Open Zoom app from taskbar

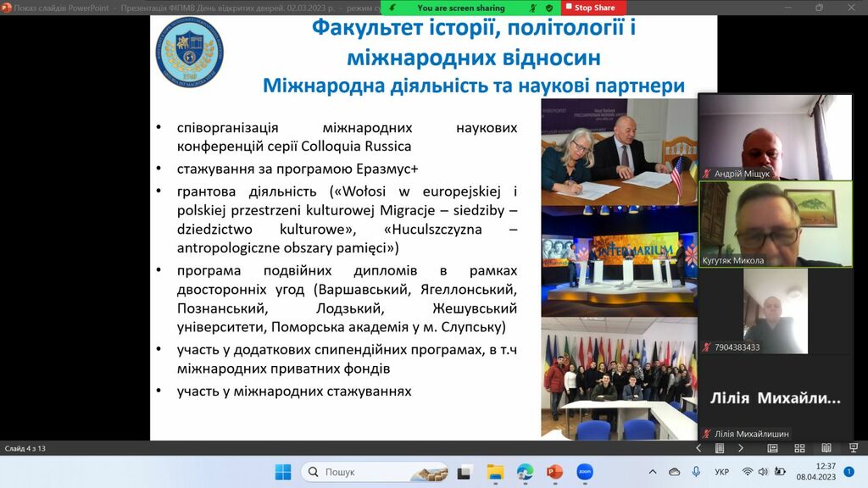click(584, 472)
